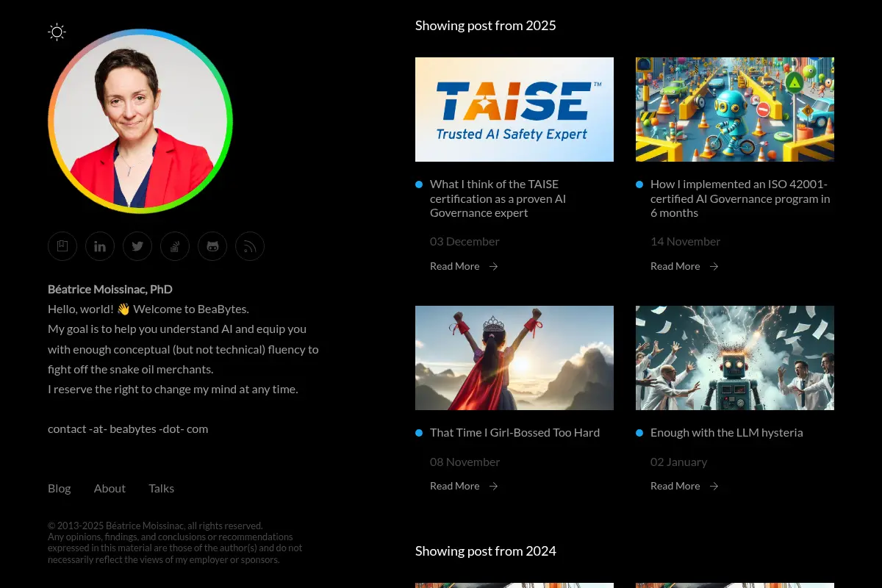Click arrow next to TAISE Read More
Screen dimensions: 882x588
pyautogui.click(x=493, y=266)
